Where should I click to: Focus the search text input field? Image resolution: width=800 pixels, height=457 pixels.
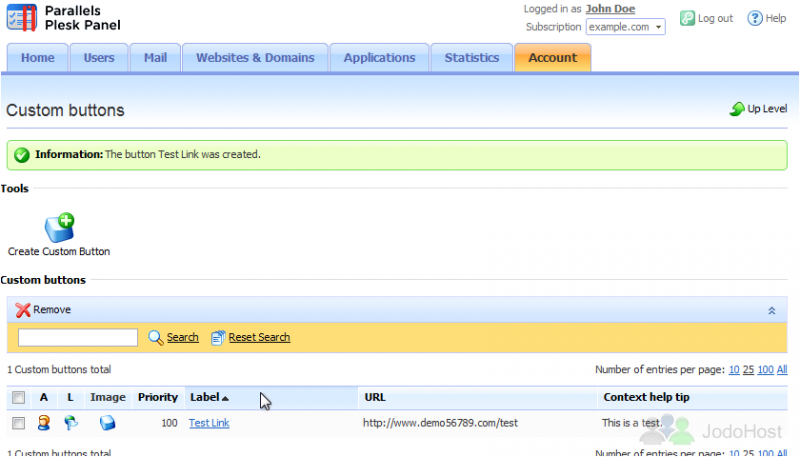point(78,338)
